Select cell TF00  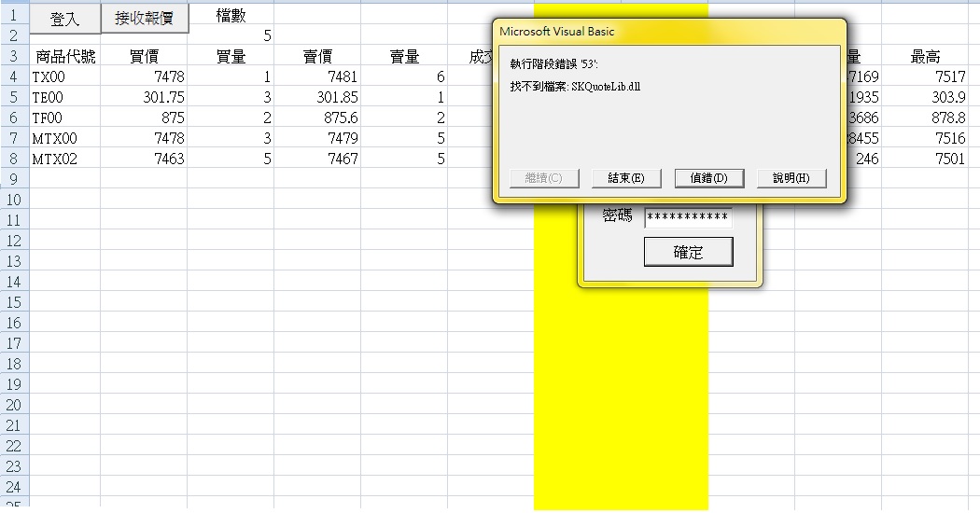(x=65, y=118)
